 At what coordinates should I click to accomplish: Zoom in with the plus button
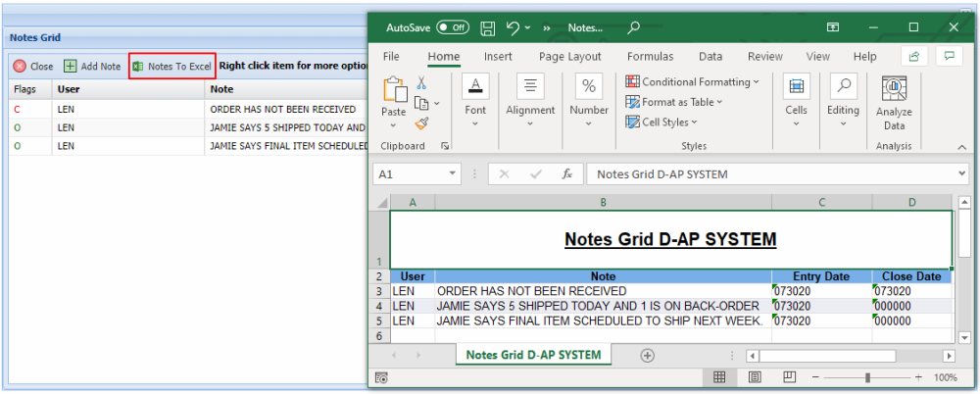click(x=918, y=377)
